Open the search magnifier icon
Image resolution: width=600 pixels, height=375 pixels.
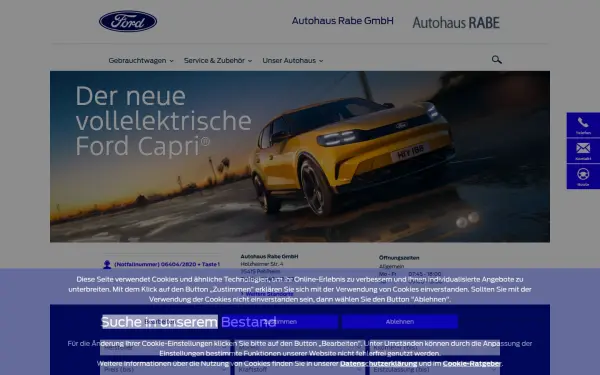pyautogui.click(x=496, y=60)
